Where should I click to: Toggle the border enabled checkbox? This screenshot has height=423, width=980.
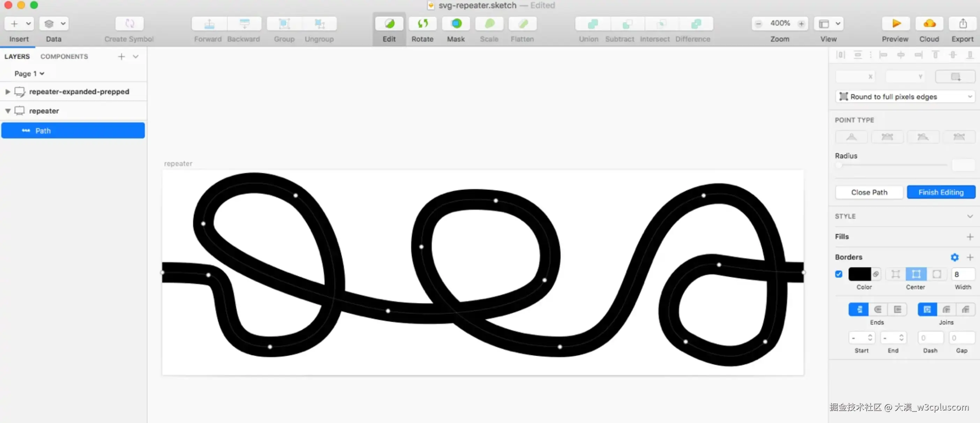[838, 274]
